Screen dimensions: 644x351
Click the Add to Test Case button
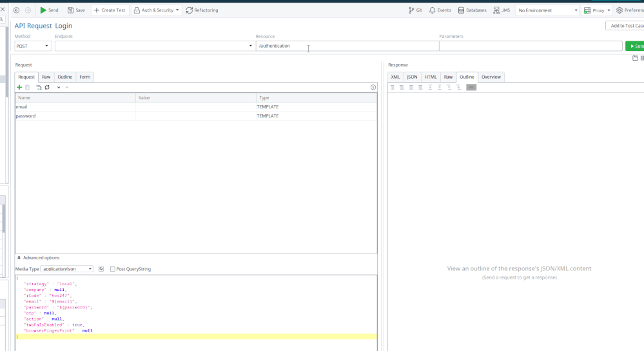pyautogui.click(x=625, y=26)
